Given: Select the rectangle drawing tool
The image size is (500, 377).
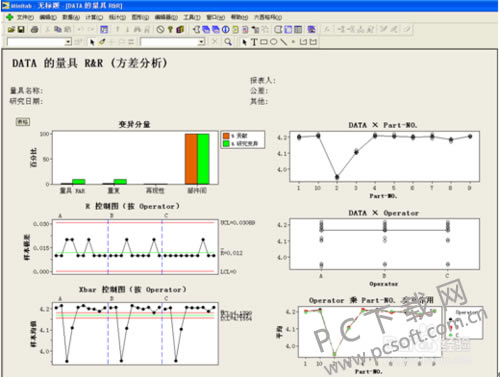Looking at the screenshot, I should click(264, 42).
